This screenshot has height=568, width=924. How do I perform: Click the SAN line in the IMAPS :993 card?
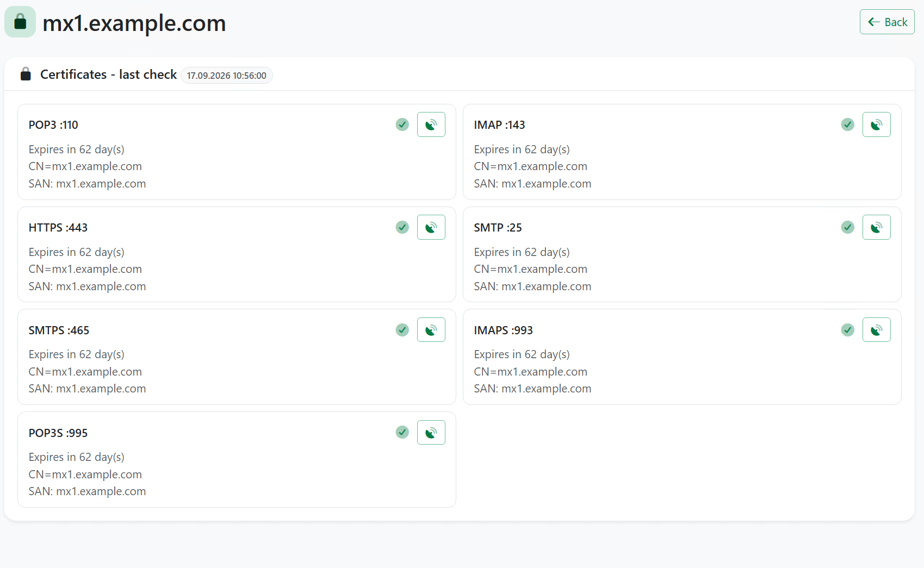pos(532,389)
